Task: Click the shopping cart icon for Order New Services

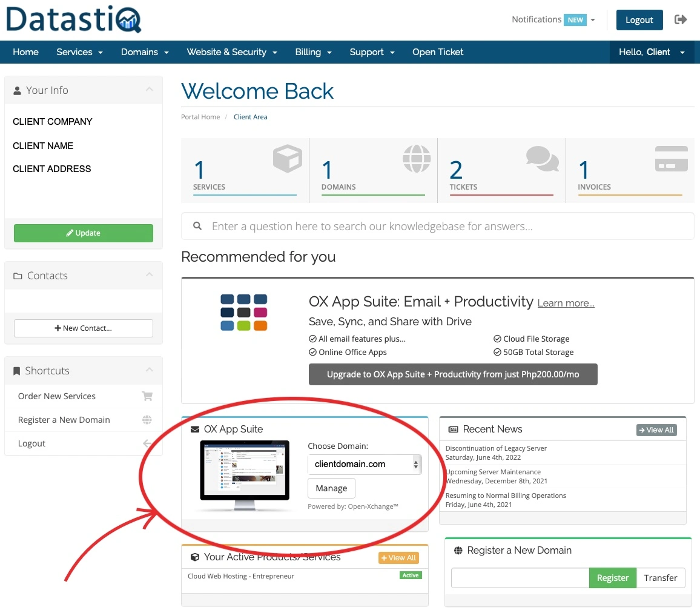Action: (x=147, y=396)
